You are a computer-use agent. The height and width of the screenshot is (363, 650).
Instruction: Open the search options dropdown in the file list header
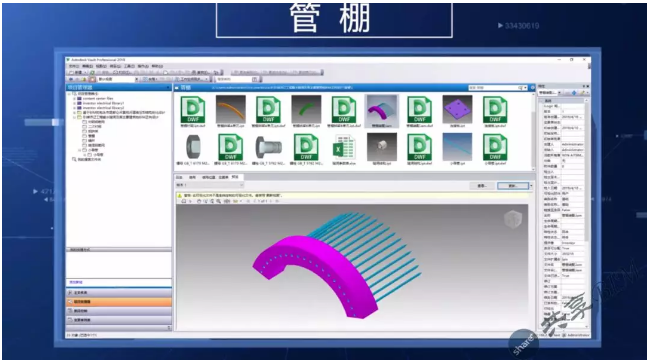[x=526, y=88]
